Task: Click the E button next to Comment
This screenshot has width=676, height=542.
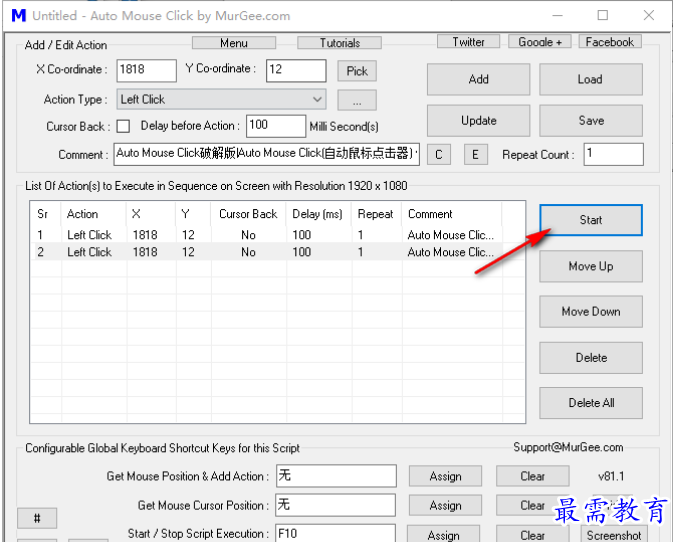Action: pos(476,154)
